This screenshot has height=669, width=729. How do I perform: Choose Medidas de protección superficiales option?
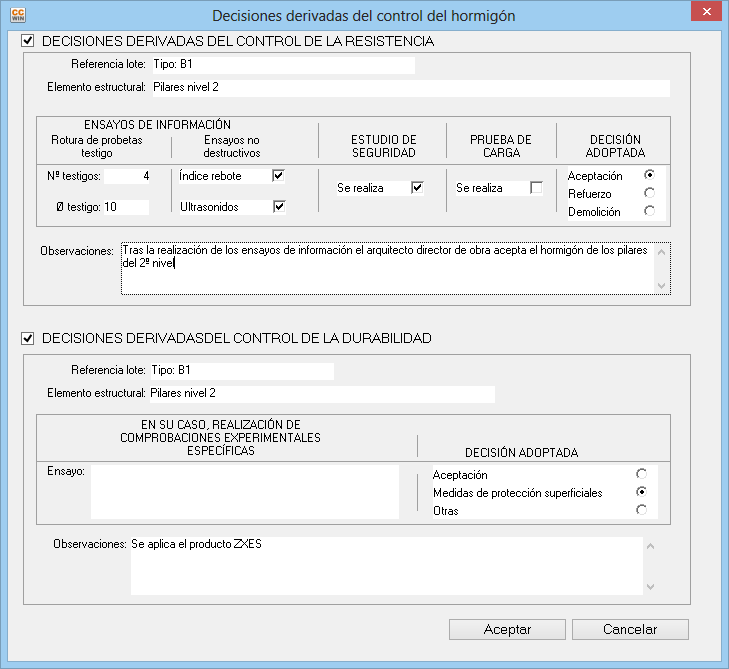pos(641,492)
